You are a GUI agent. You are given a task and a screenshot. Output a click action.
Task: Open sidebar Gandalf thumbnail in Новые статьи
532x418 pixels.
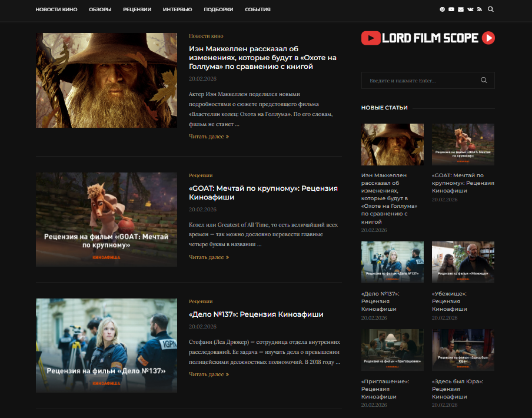[393, 145]
